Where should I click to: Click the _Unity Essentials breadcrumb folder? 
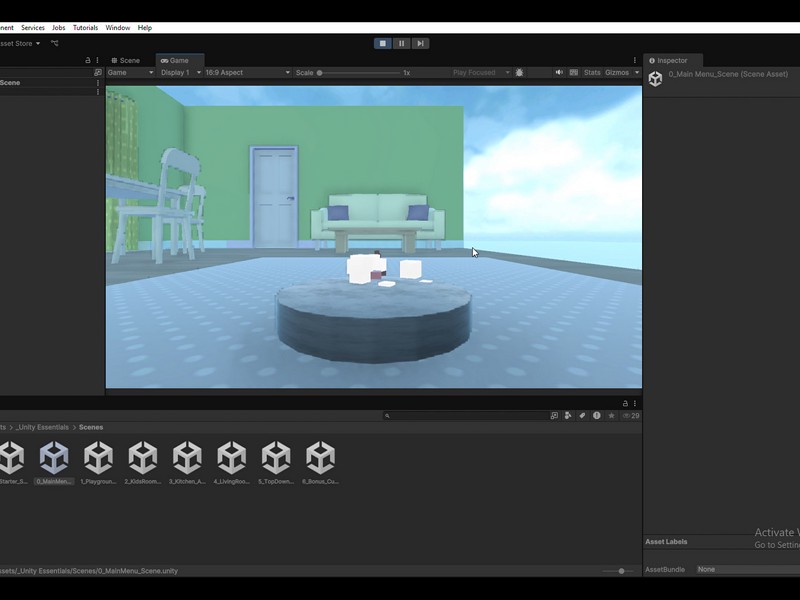click(42, 427)
